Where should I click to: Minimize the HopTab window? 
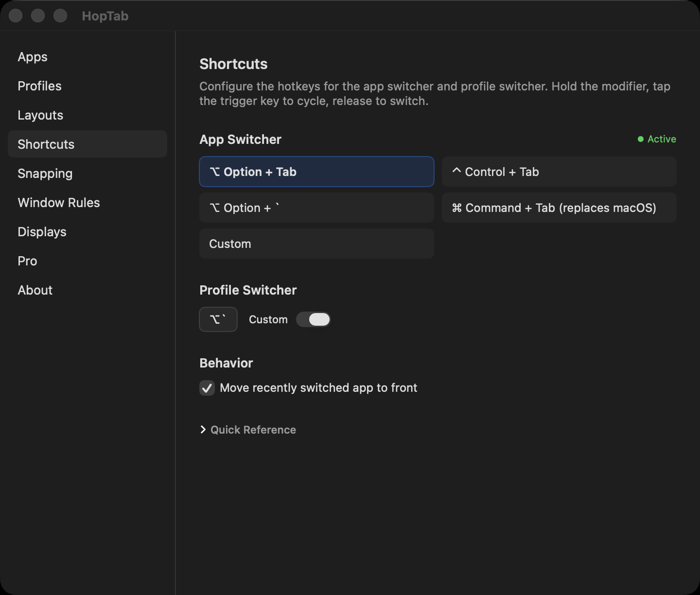pos(38,16)
